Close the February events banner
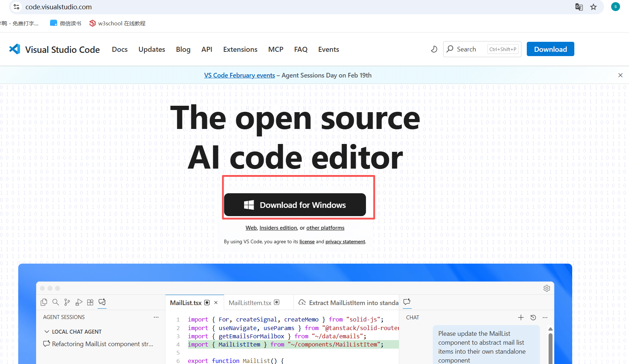The width and height of the screenshot is (629, 364). 620,75
